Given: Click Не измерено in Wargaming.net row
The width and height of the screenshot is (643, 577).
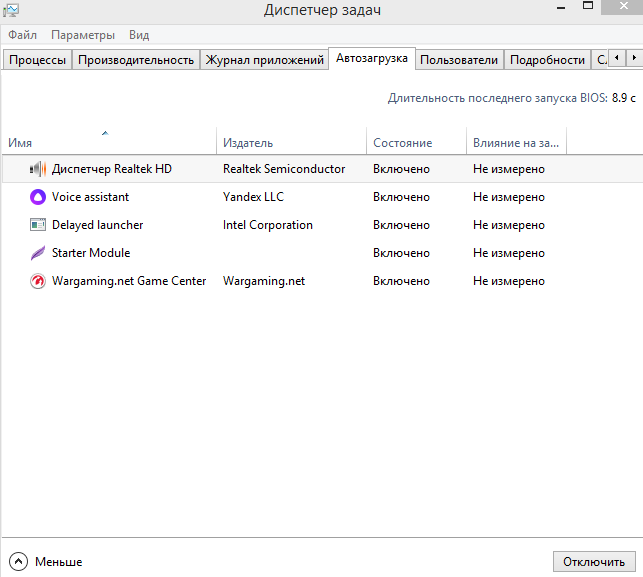Looking at the screenshot, I should pyautogui.click(x=508, y=281).
